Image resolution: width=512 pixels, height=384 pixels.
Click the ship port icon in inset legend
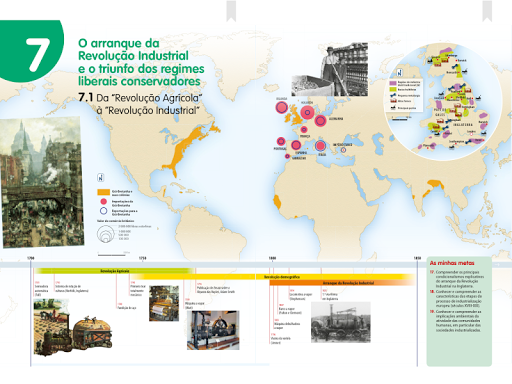pyautogui.click(x=393, y=108)
